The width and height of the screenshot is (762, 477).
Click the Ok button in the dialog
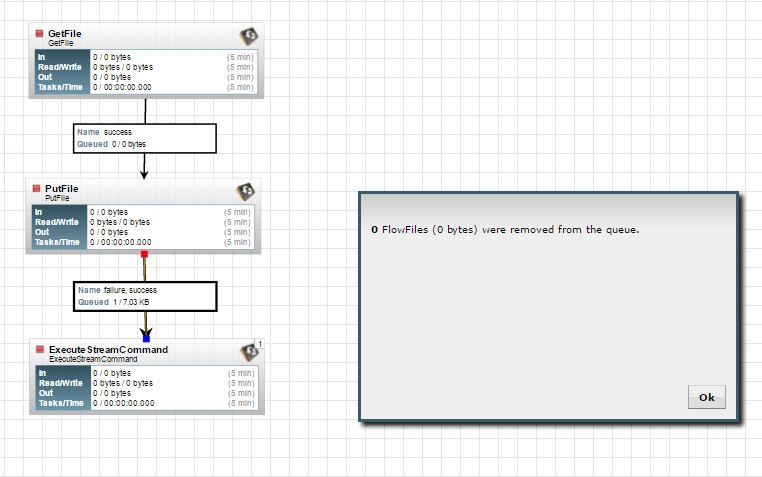pos(707,397)
